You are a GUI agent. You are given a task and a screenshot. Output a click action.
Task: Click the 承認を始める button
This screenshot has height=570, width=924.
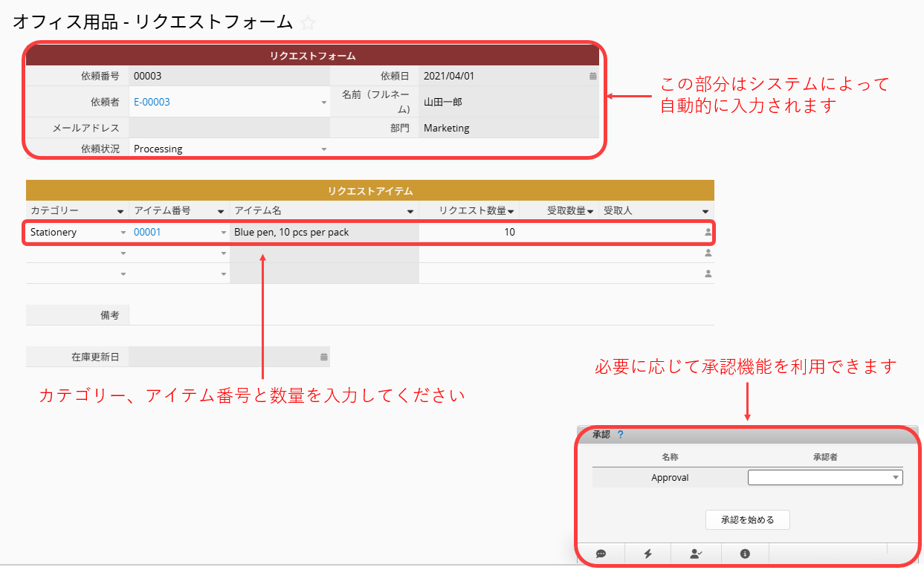(747, 520)
